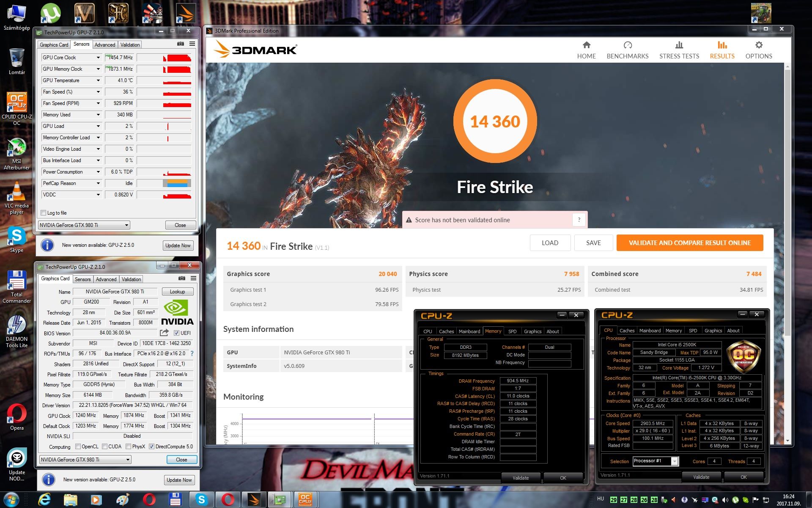Open the hamburger menu in GPU-Z Sensors window
812x508 pixels.
192,44
